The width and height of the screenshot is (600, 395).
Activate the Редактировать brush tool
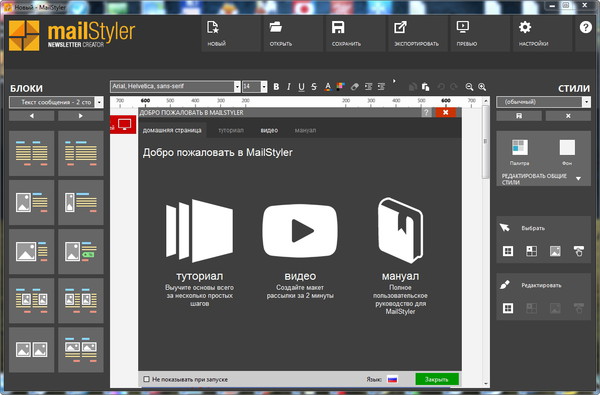505,285
